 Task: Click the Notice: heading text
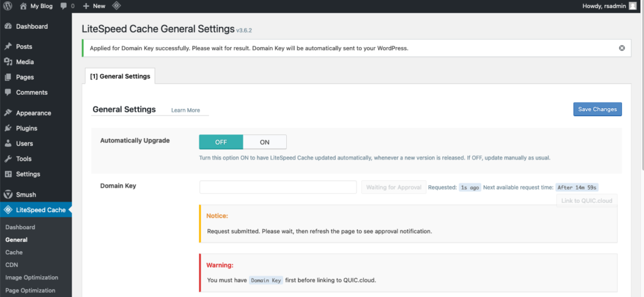pos(217,216)
